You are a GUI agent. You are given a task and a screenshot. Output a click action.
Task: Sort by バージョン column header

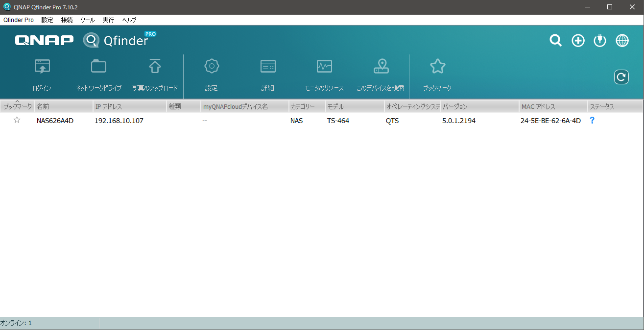pos(480,106)
